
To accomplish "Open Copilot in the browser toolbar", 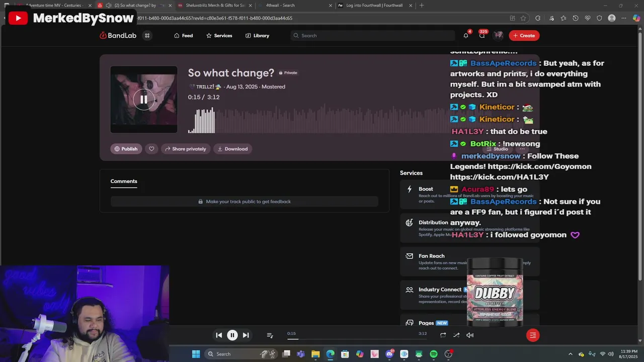I will (x=636, y=18).
